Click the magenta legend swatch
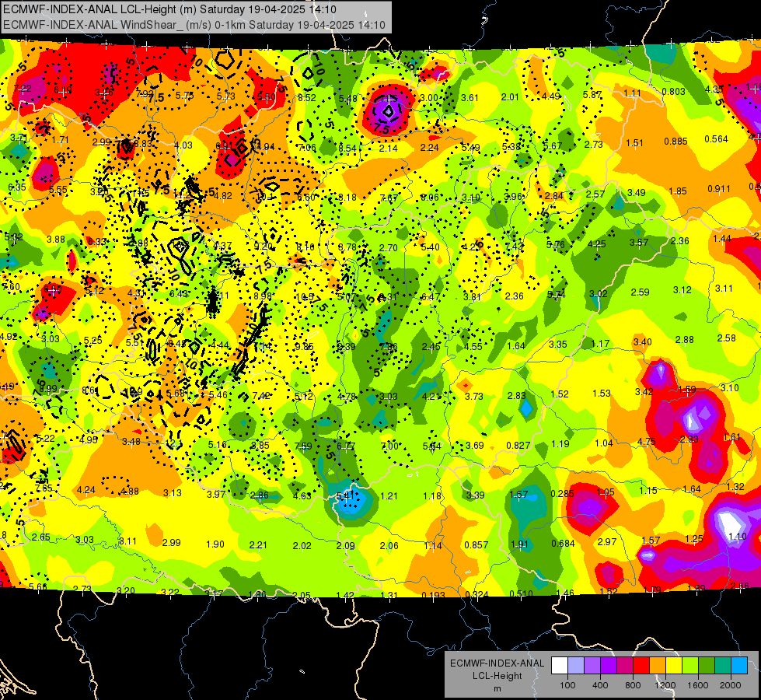Image resolution: width=761 pixels, height=700 pixels. pyautogui.click(x=625, y=666)
